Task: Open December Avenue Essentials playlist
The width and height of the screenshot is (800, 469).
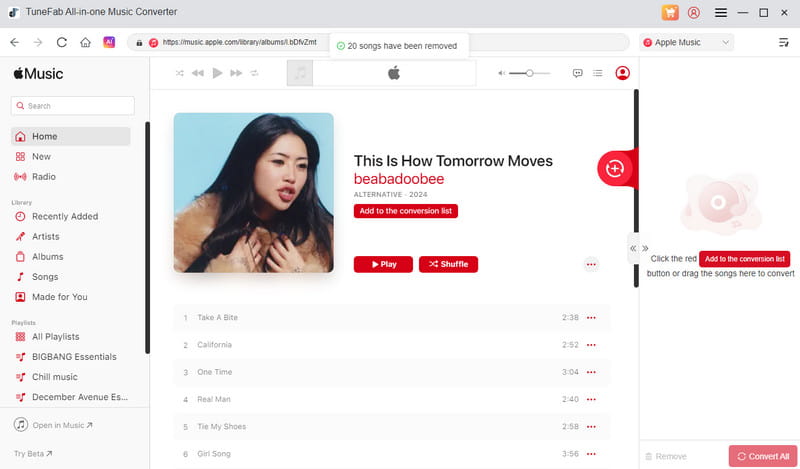Action: pos(70,397)
